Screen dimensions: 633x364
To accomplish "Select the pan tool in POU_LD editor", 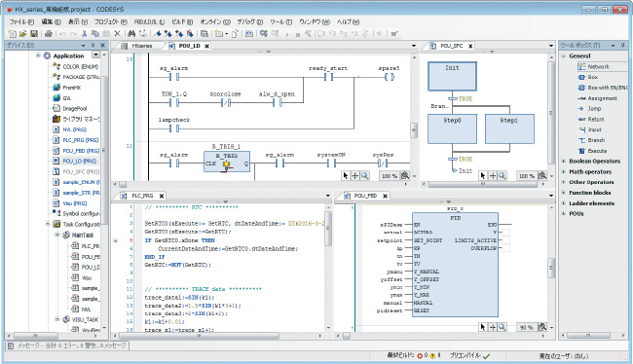I will coord(355,175).
